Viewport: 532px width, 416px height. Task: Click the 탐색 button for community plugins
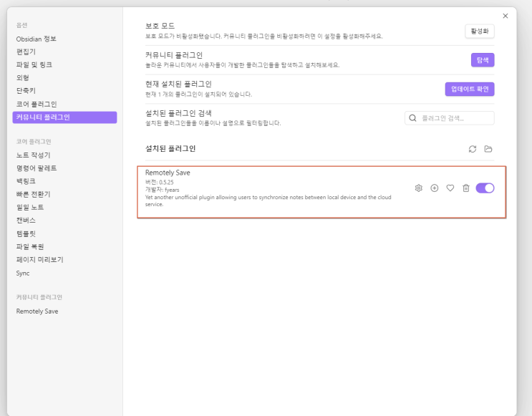click(x=483, y=60)
